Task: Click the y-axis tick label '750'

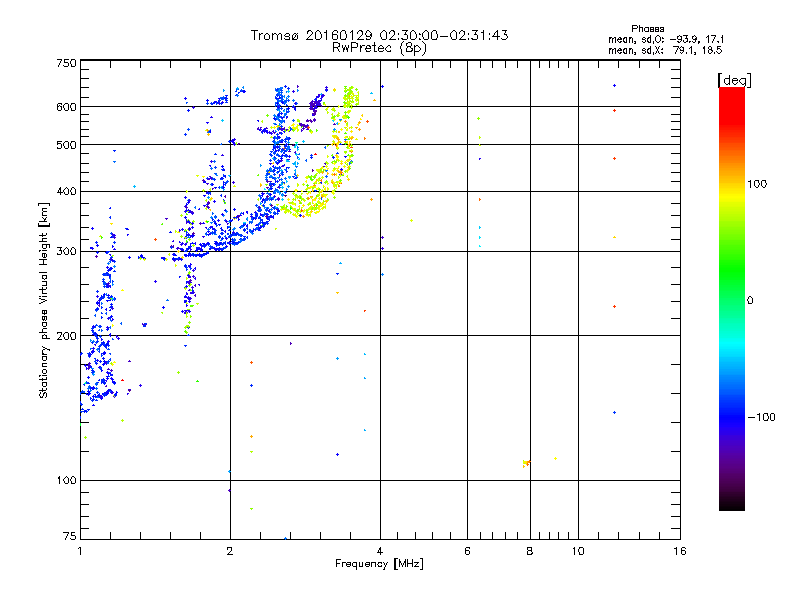Action: (66, 63)
